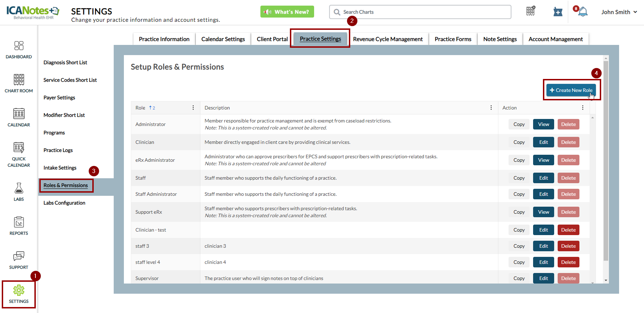Open the Role column options menu
The image size is (644, 313).
point(193,108)
